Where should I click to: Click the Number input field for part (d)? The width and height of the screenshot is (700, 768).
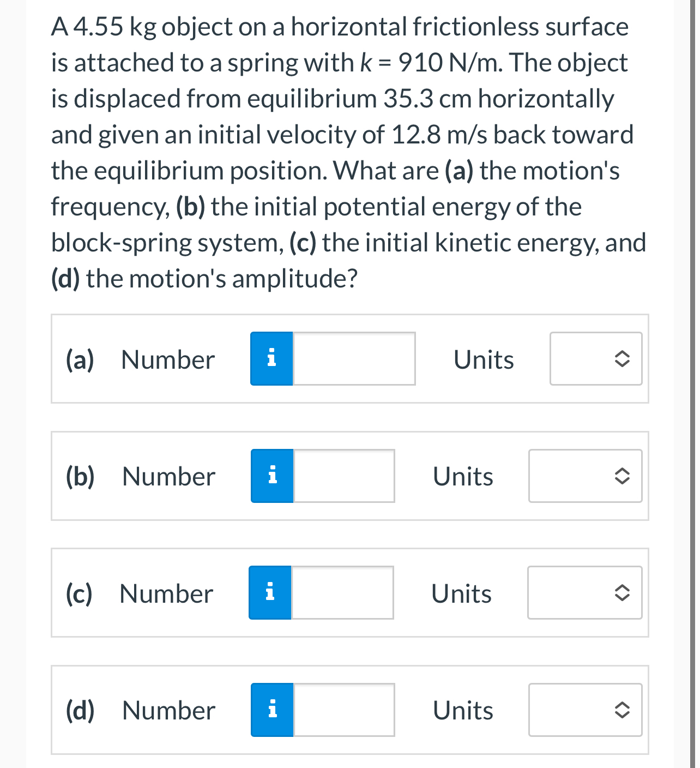(343, 710)
